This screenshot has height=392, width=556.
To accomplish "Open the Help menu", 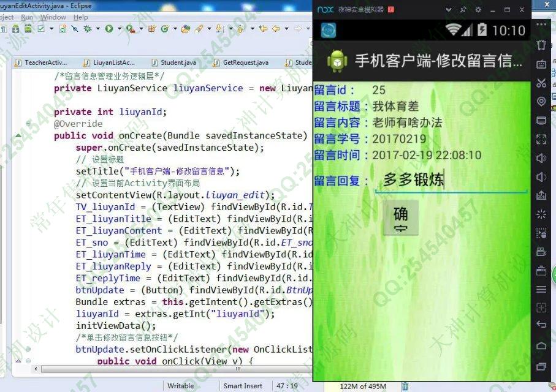I will click(x=81, y=17).
